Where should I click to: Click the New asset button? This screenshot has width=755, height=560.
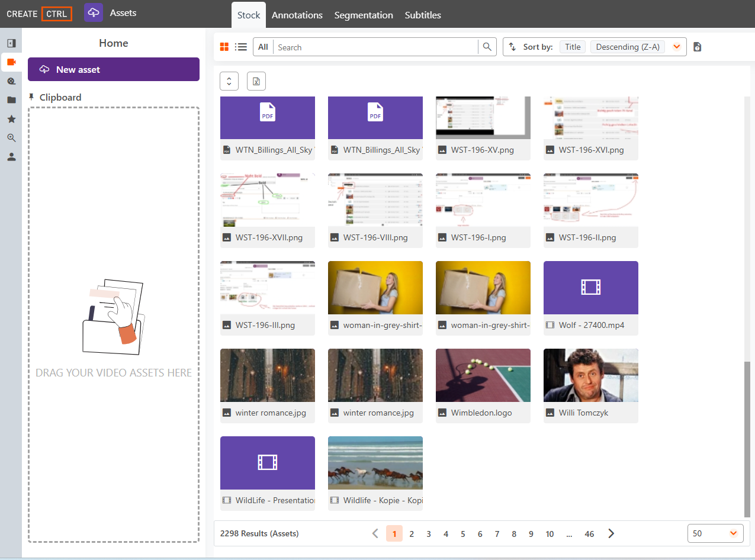114,69
